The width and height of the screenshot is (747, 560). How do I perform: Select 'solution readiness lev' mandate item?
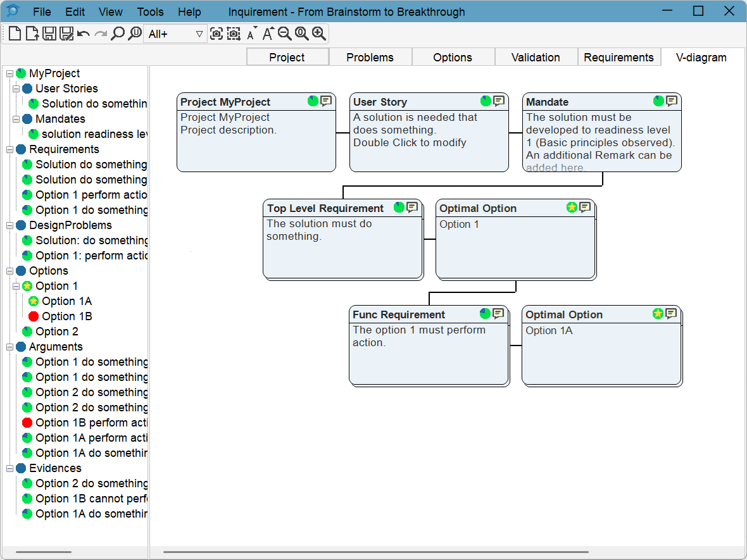coord(94,134)
